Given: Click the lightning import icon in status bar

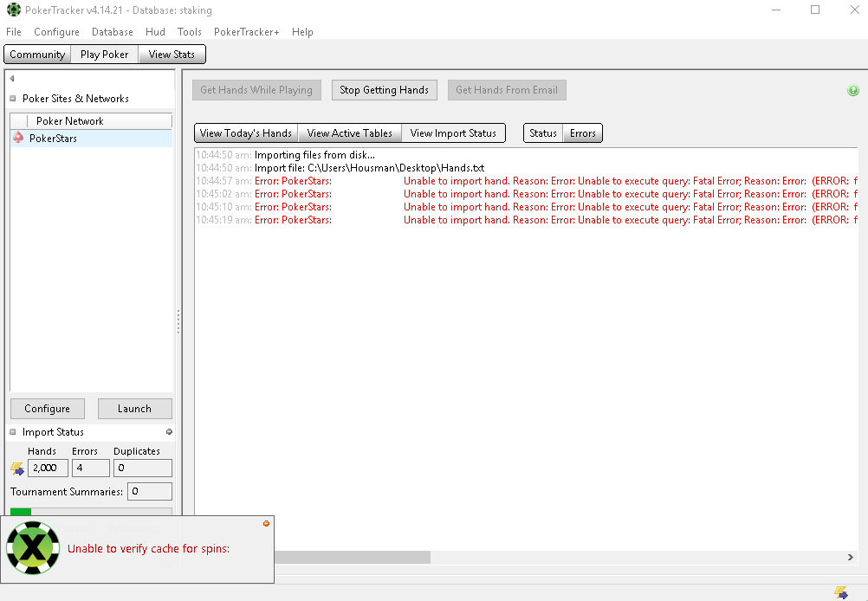Looking at the screenshot, I should [x=841, y=592].
